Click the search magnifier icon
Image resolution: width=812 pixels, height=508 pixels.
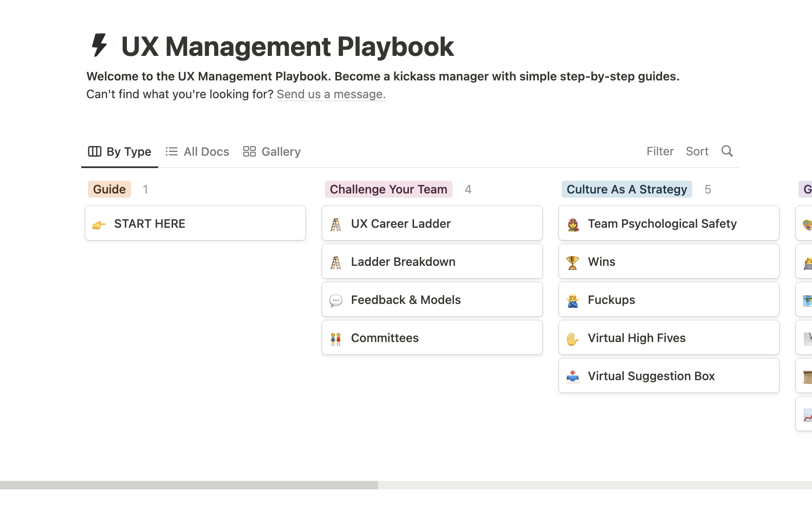pos(727,151)
